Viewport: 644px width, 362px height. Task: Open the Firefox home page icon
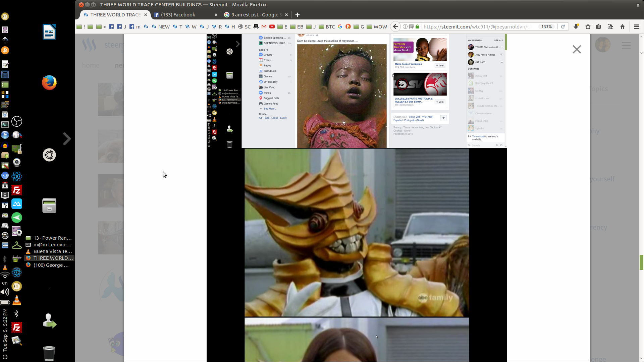(622, 26)
